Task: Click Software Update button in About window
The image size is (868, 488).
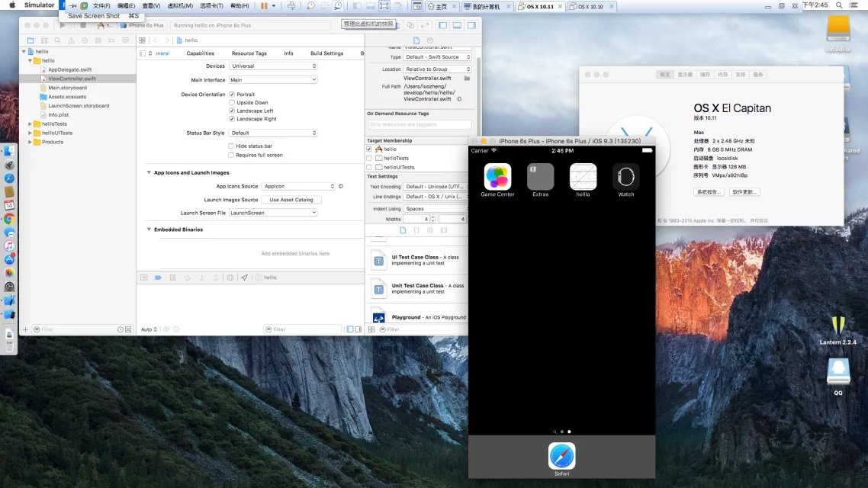Action: 744,192
